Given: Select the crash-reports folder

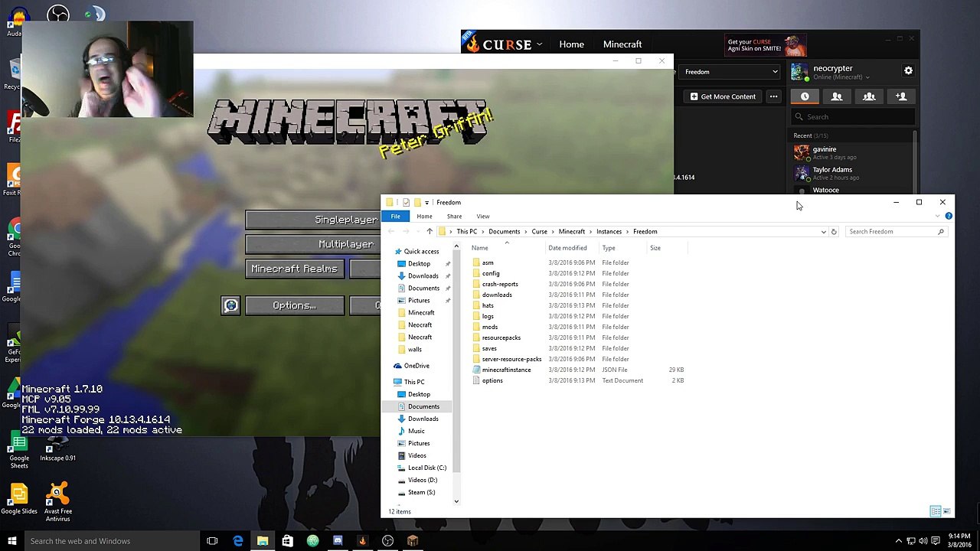Looking at the screenshot, I should [x=500, y=284].
